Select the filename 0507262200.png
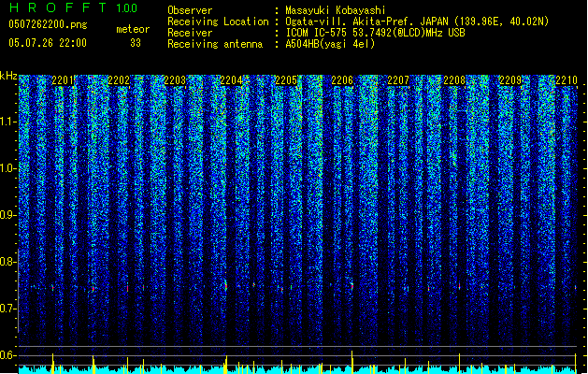 tap(48, 25)
